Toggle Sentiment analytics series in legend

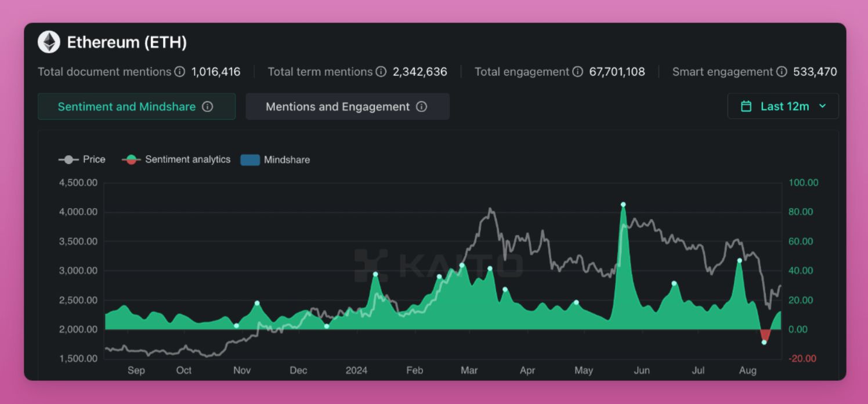pos(176,159)
